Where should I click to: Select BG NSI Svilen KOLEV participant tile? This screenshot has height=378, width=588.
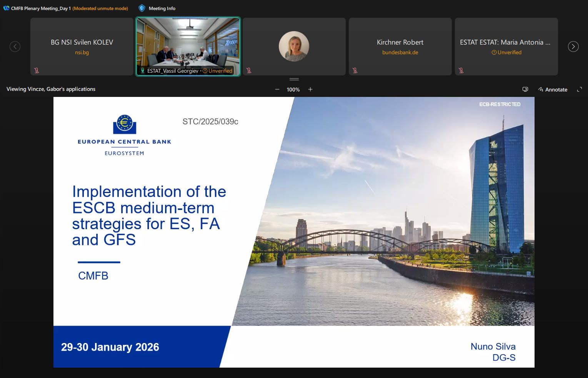tap(82, 46)
